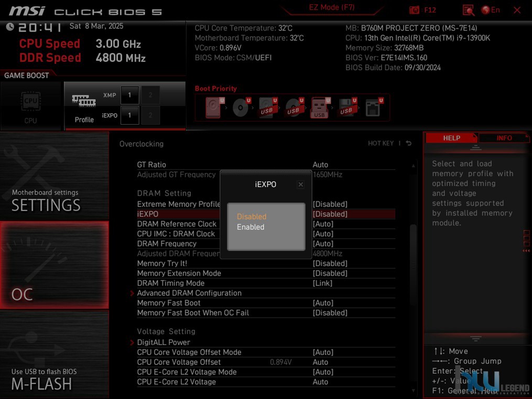Open the BIOS search icon
This screenshot has height=399, width=532.
(468, 10)
